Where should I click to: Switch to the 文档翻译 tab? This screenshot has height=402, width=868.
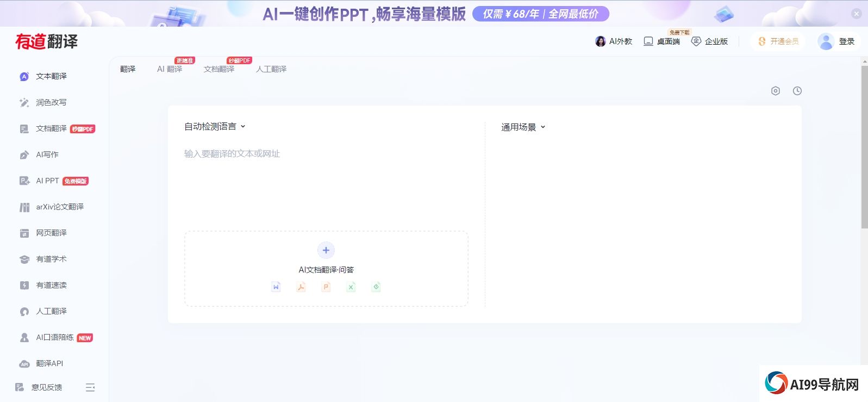tap(219, 69)
